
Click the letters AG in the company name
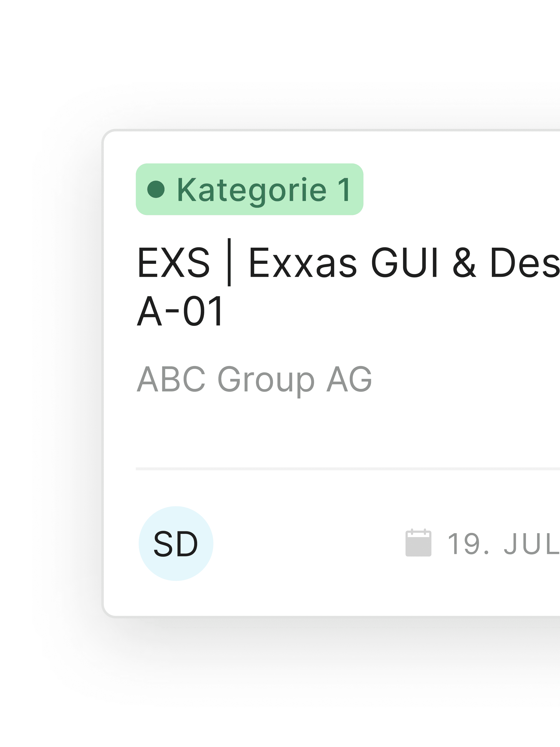point(349,380)
